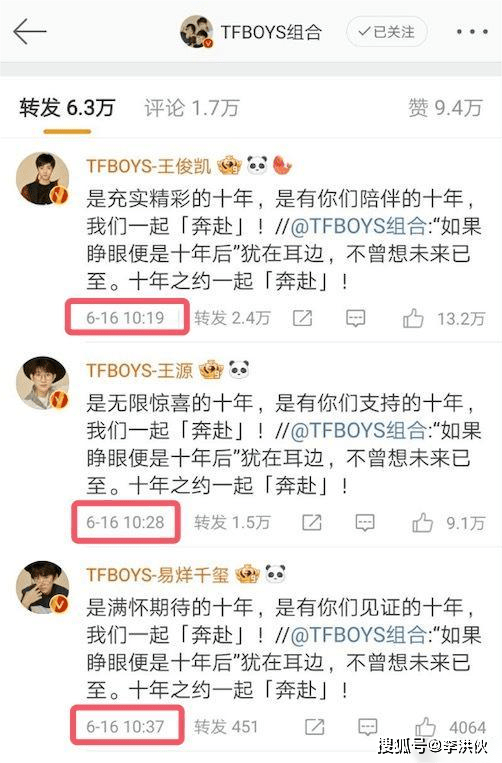The width and height of the screenshot is (502, 763).
Task: Tap share icon on 王俊凯's post
Action: [x=303, y=318]
